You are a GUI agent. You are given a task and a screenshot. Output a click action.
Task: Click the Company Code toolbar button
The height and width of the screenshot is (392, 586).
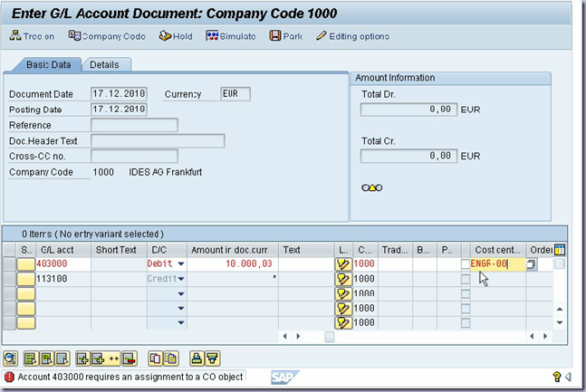click(107, 36)
